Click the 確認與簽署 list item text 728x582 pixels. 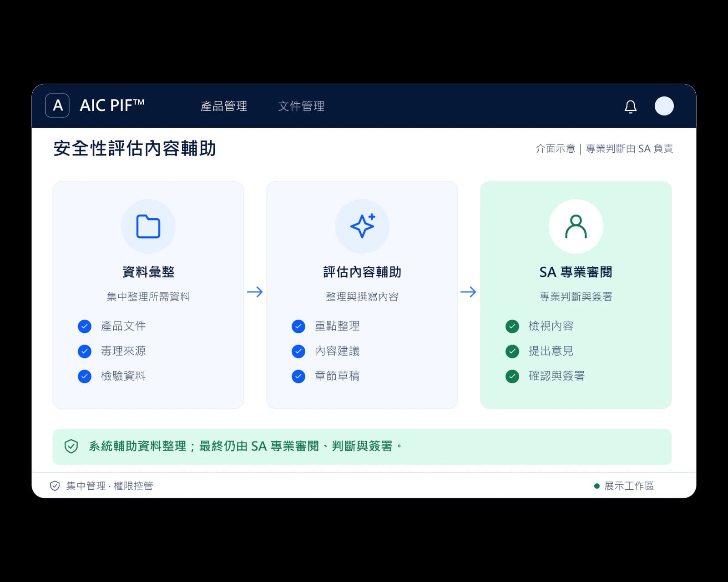[x=556, y=376]
